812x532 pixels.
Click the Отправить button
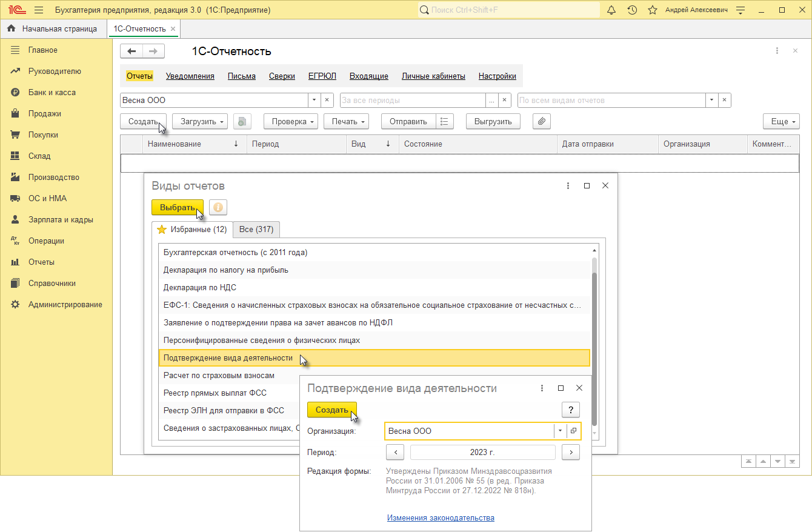tap(408, 122)
